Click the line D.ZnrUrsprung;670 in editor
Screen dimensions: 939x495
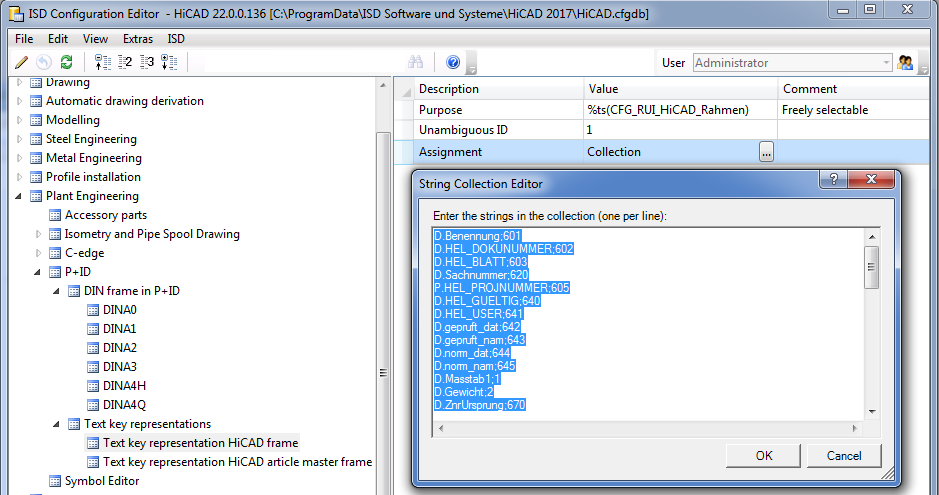click(480, 405)
